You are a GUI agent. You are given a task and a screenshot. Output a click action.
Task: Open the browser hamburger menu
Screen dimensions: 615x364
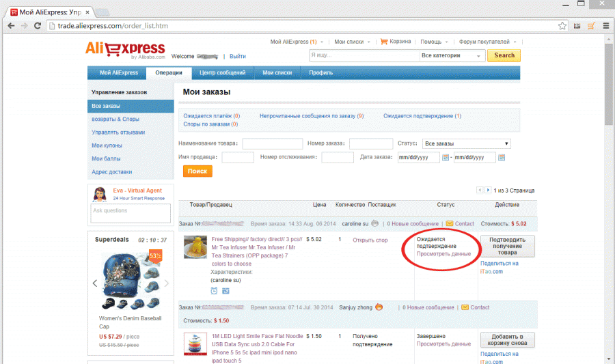[x=606, y=26]
